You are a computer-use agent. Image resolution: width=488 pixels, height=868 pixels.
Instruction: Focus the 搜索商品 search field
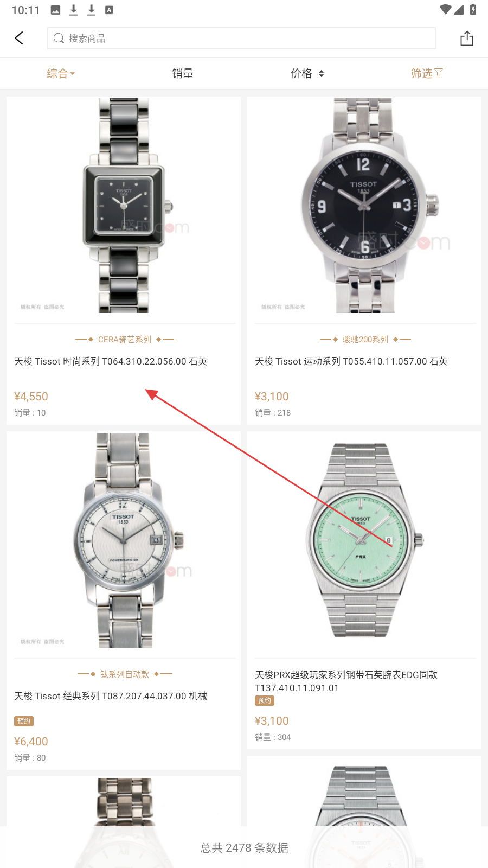[x=241, y=39]
